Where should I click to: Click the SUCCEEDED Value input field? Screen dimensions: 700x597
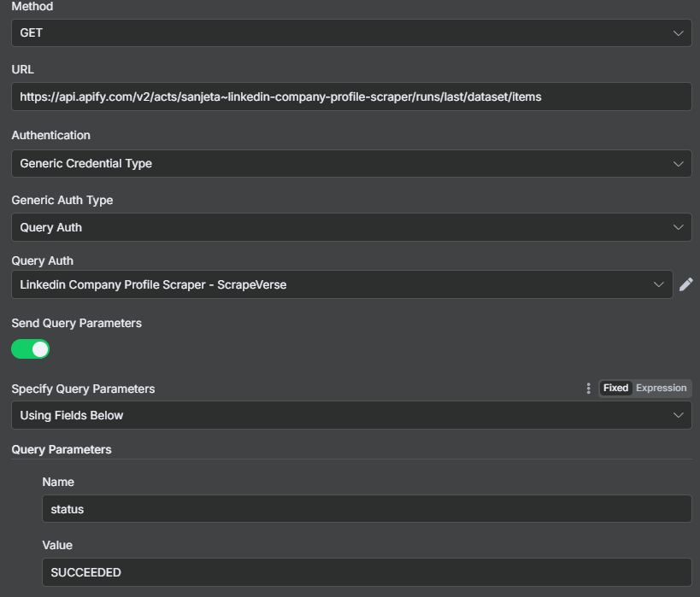coord(367,572)
